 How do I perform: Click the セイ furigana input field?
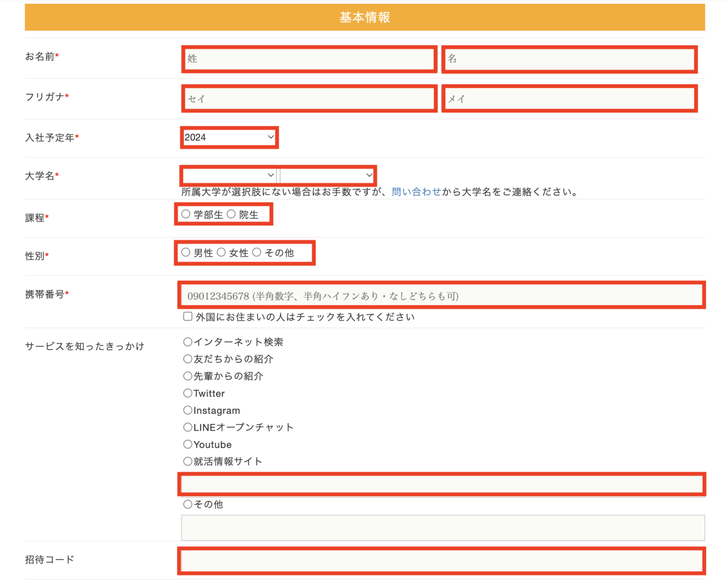coord(309,99)
